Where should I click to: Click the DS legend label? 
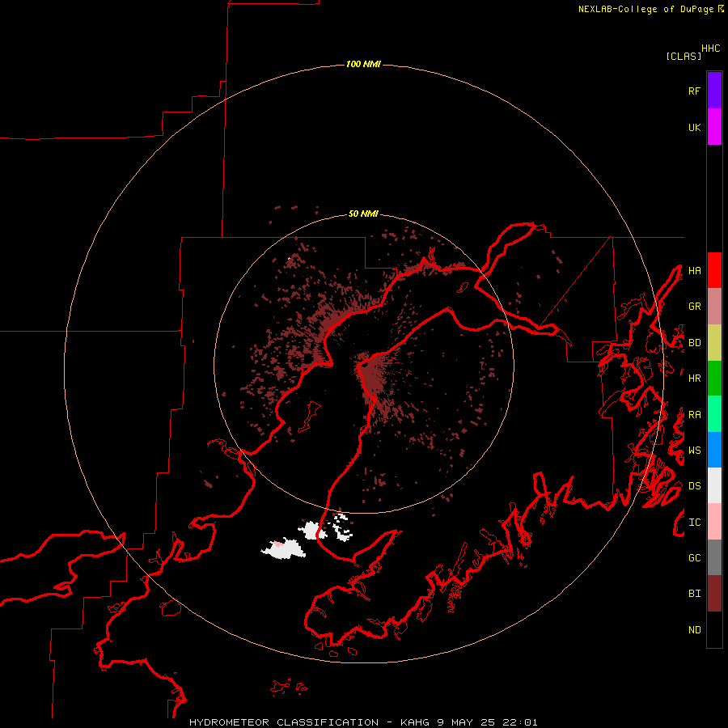coord(694,486)
